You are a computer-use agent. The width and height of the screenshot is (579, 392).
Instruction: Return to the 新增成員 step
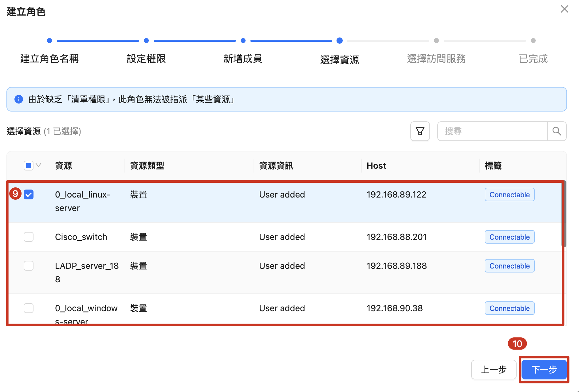pos(243,58)
